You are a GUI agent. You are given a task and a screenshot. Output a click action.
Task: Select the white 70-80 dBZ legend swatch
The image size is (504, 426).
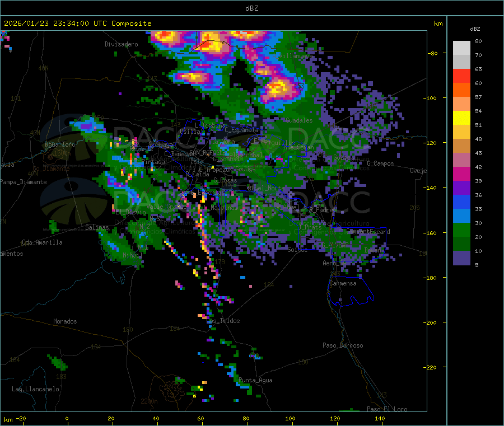[x=461, y=48]
